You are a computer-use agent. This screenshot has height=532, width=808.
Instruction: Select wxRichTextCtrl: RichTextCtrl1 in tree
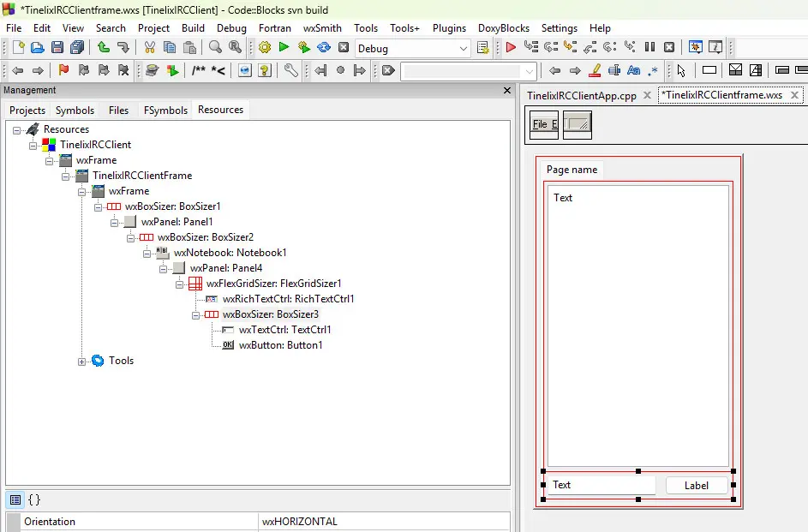[288, 299]
